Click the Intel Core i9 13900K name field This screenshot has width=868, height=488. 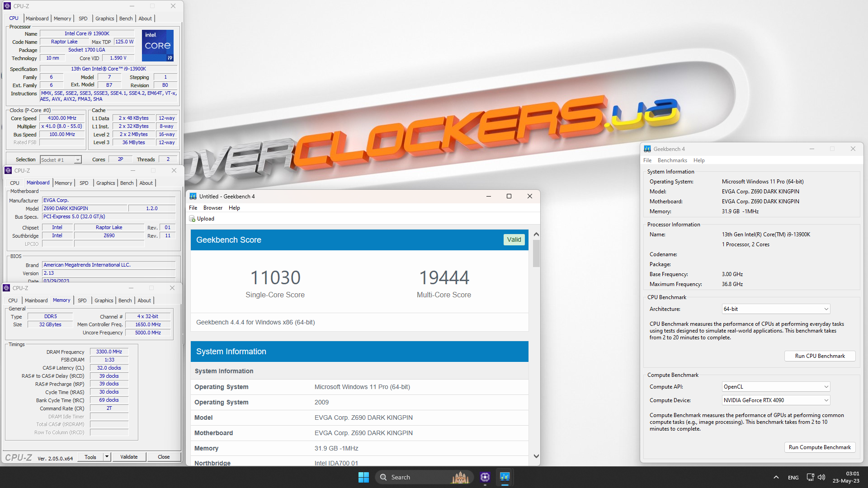click(87, 33)
